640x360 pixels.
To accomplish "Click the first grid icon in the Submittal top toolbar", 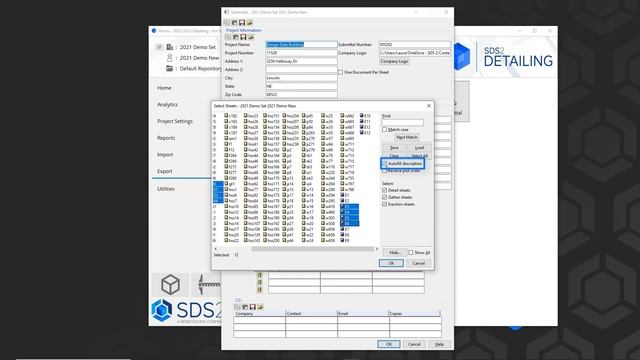I will (x=227, y=23).
